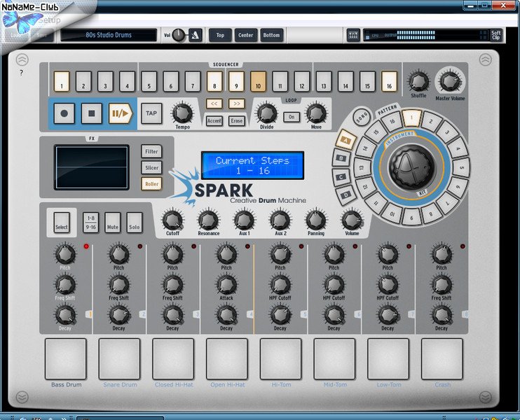Click the metronome icon next to Vol
520x420 pixels.
[196, 35]
